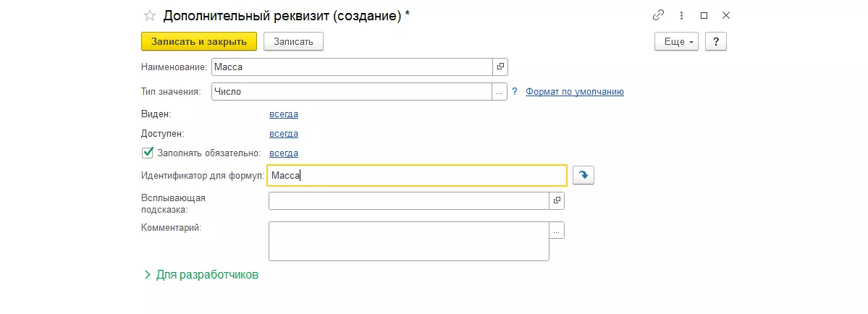This screenshot has width=868, height=314.
Task: Click the Комментарий ellipsis button
Action: [557, 230]
